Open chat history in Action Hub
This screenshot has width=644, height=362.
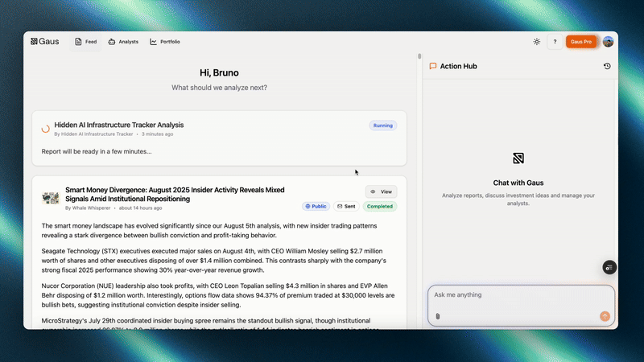[x=606, y=66]
